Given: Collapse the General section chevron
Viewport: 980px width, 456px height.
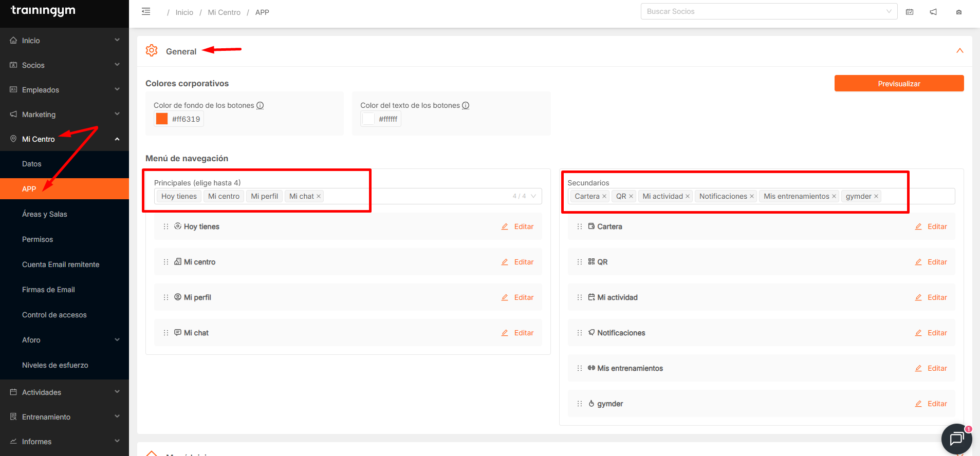Looking at the screenshot, I should pyautogui.click(x=959, y=51).
